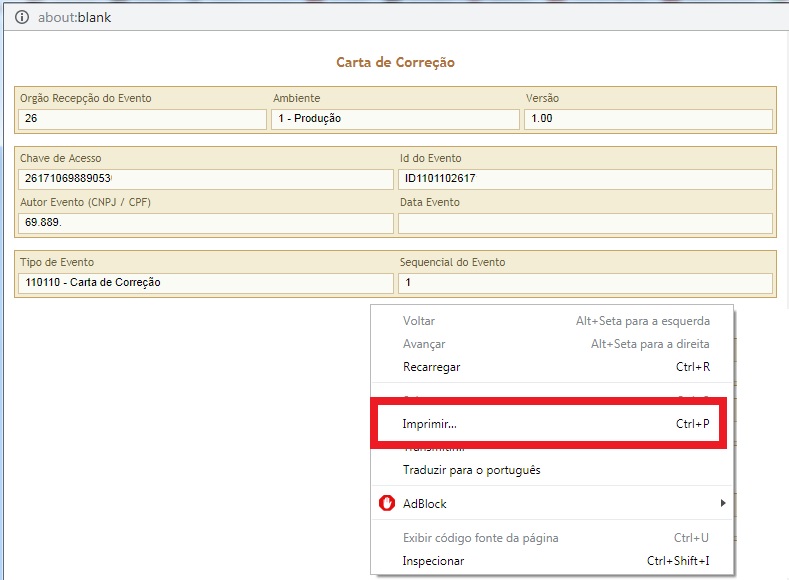Click the Orgão Recepção do Evento field

pos(142,119)
